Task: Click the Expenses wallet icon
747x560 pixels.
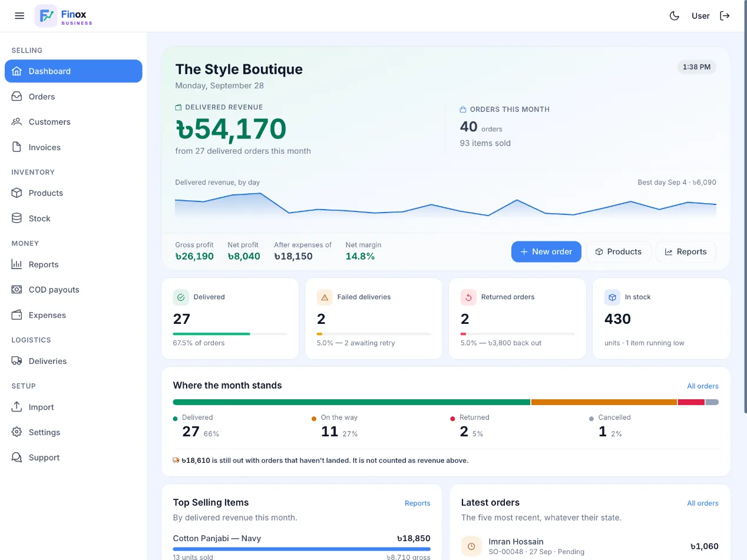Action: (x=17, y=315)
